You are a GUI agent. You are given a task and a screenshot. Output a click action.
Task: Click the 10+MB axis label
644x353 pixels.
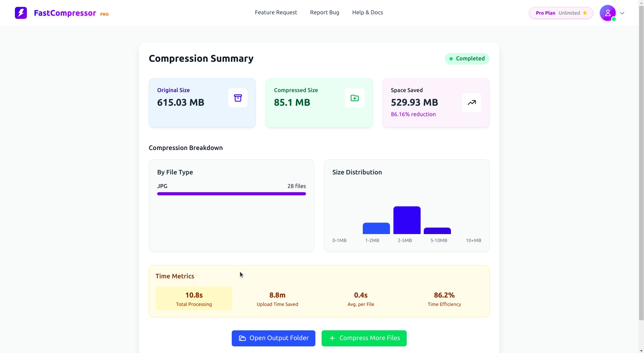pyautogui.click(x=474, y=241)
